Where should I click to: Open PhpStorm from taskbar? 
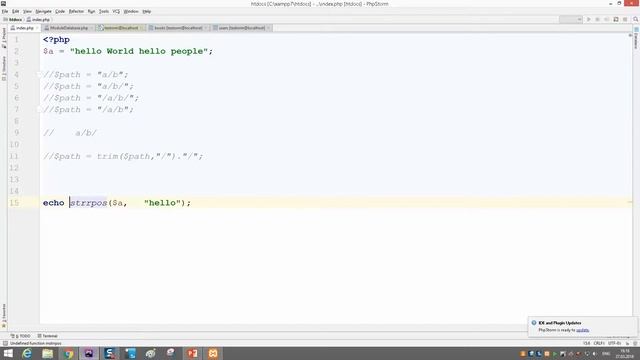(x=89, y=353)
